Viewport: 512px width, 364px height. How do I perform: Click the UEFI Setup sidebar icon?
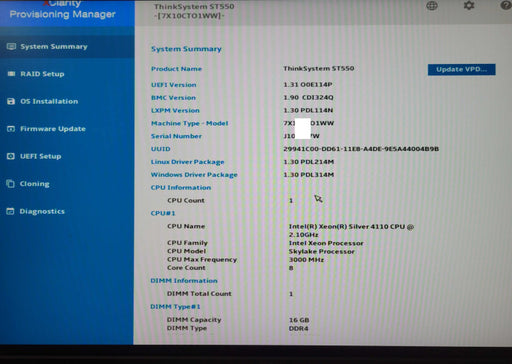click(x=11, y=156)
